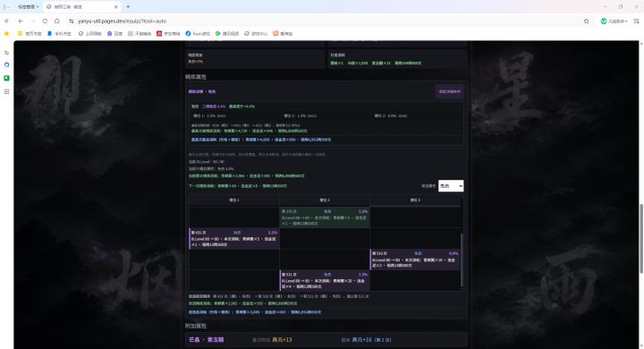Screen dimensions: 644x349
Task: Open the browser main menu icon
Action: pyautogui.click(x=637, y=21)
